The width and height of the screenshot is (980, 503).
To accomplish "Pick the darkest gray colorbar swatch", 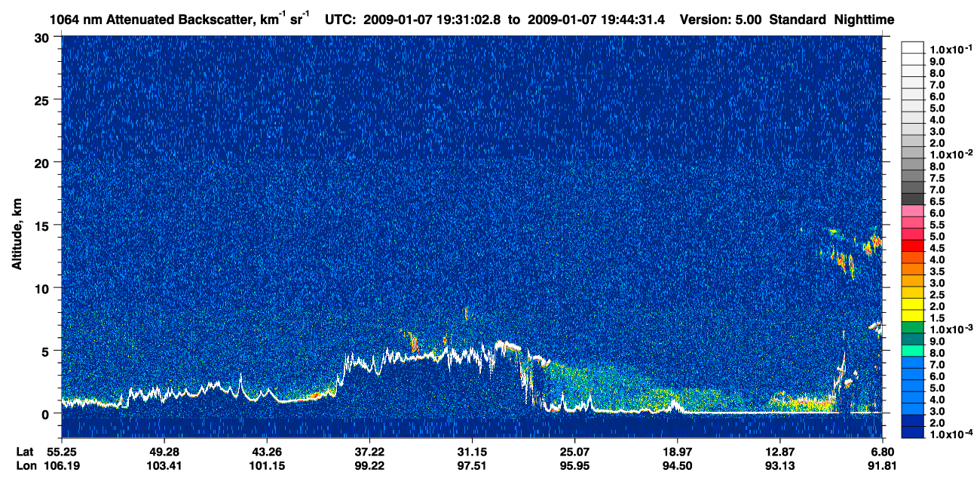I will 913,199.
